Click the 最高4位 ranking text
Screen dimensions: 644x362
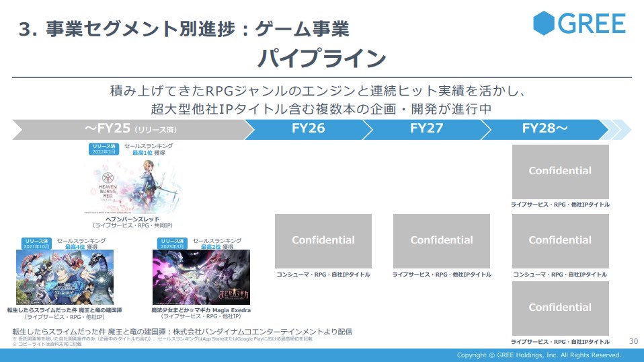tap(75, 247)
